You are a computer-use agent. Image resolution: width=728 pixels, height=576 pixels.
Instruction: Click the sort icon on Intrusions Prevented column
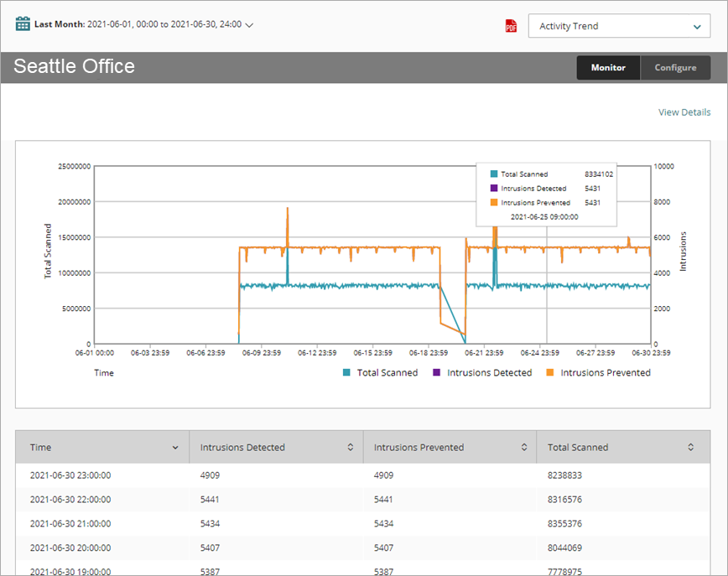[525, 447]
